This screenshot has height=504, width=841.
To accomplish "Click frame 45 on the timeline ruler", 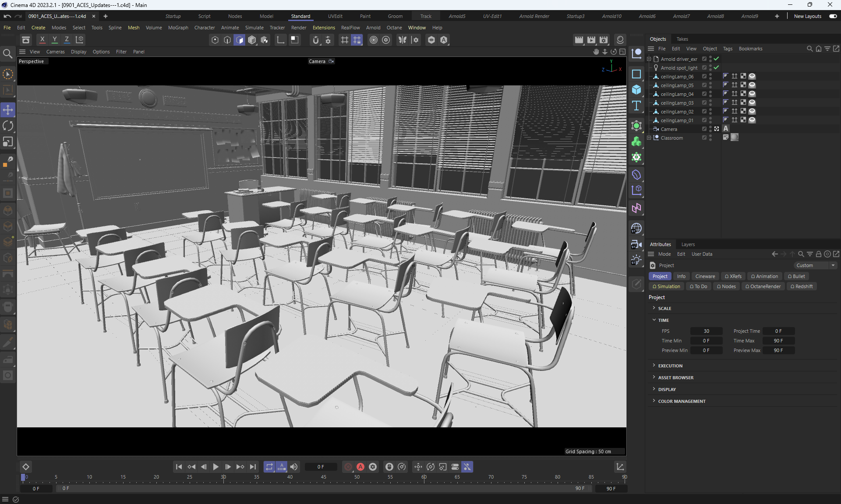I will pos(324,477).
